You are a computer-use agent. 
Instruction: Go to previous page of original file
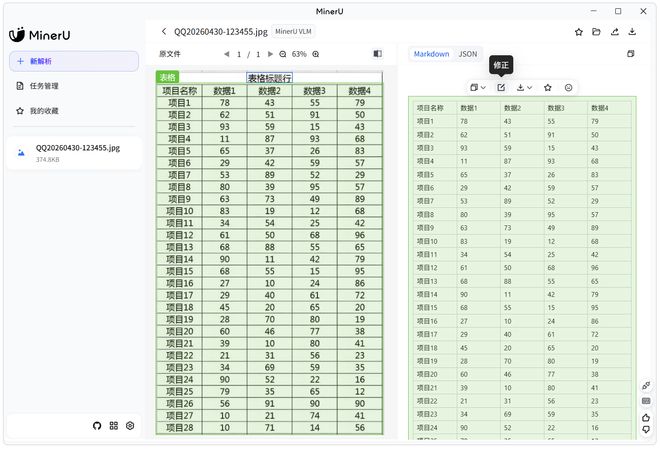(x=226, y=54)
